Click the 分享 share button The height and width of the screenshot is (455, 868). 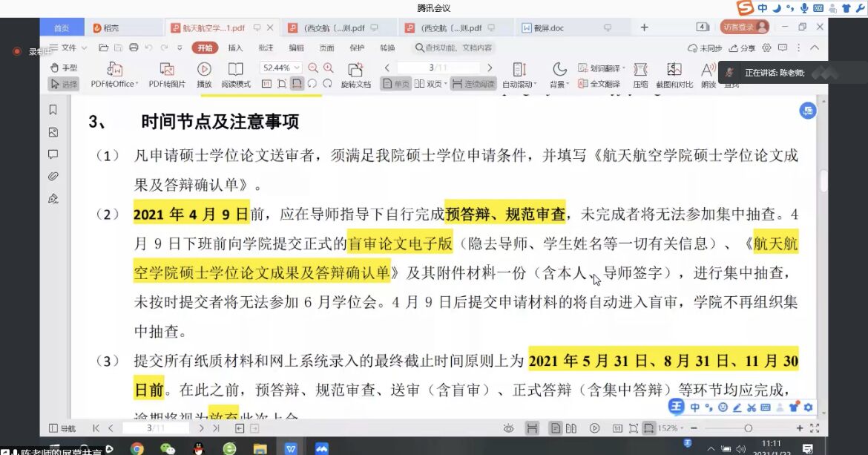[742, 48]
